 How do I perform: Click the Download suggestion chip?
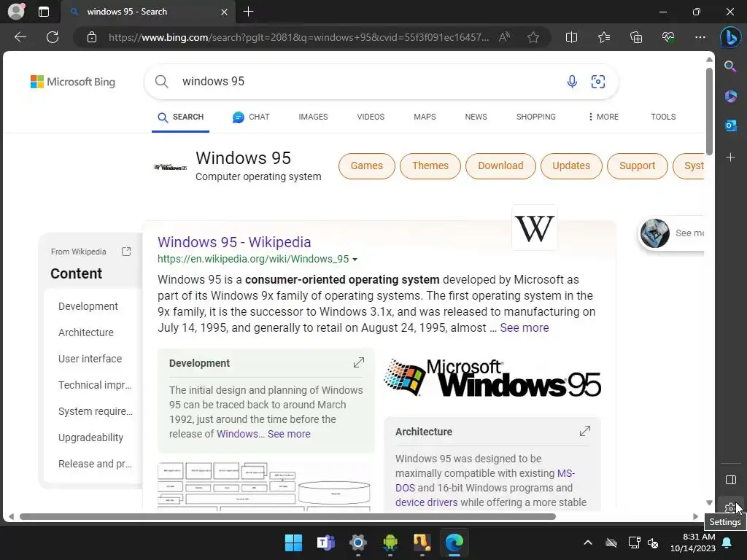[500, 166]
